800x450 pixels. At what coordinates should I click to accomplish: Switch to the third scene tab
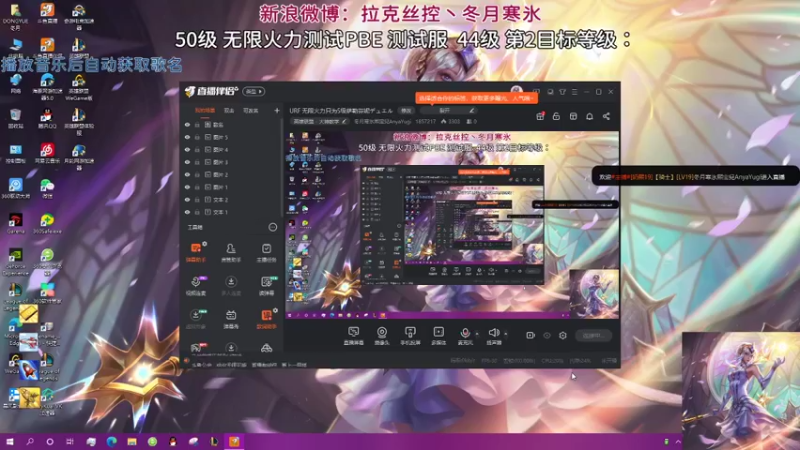coord(251,110)
